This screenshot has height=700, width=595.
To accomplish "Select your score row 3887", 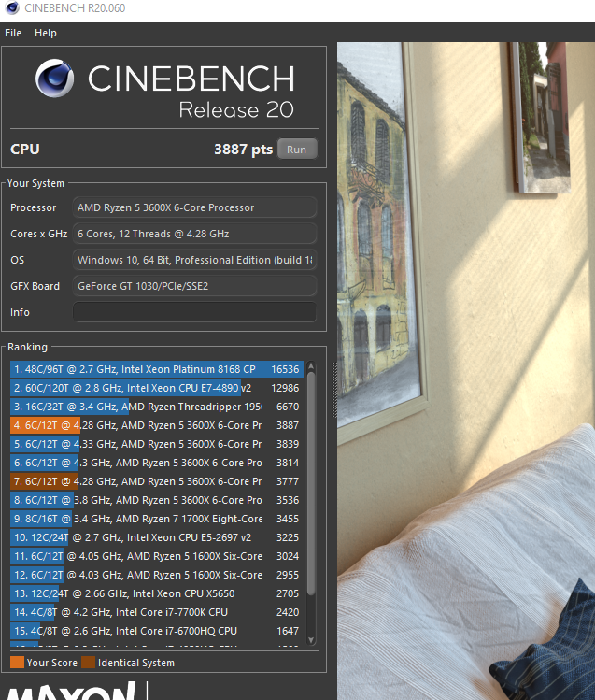I will point(157,425).
